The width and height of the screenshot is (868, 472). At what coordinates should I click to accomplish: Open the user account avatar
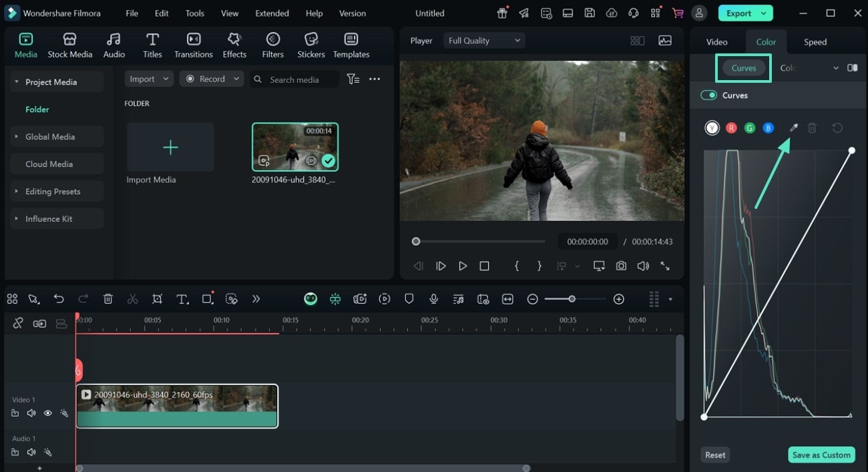click(699, 13)
